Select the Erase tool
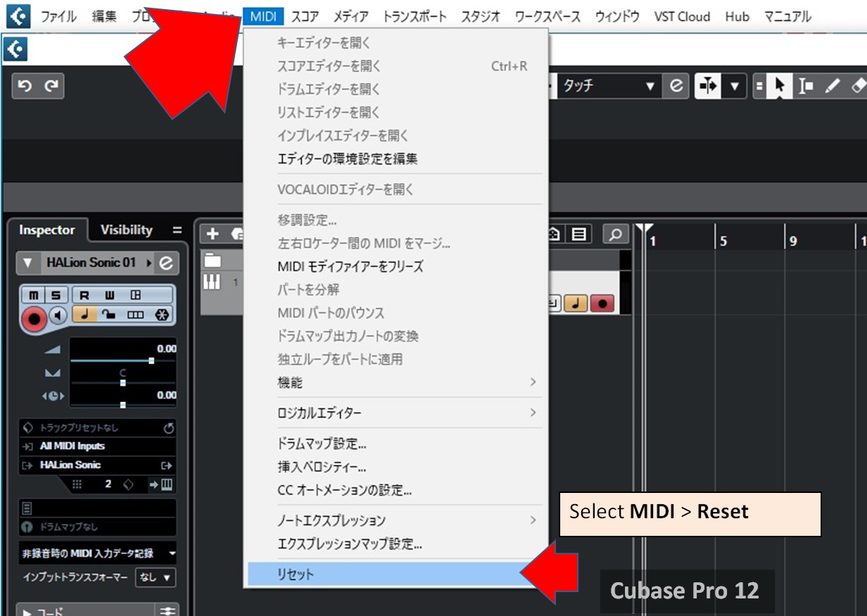 [857, 86]
